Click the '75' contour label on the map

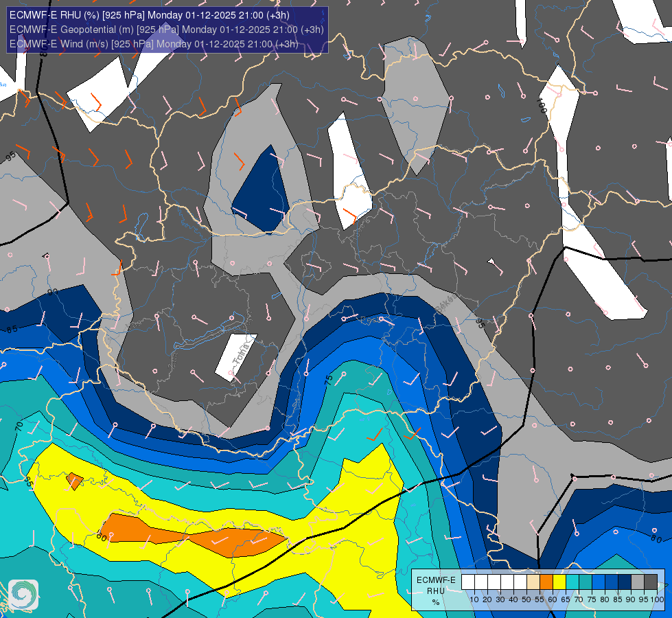pos(329,379)
